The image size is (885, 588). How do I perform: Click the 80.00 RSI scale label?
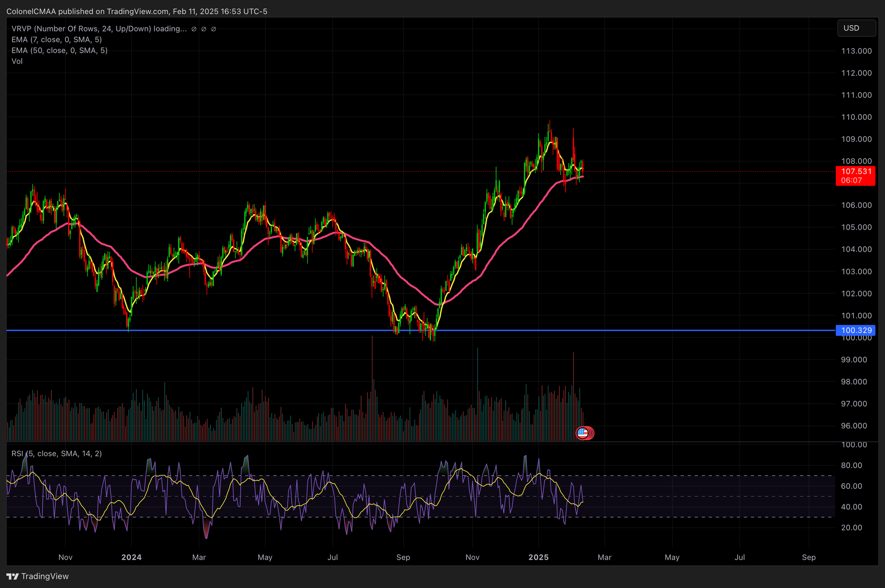(851, 465)
